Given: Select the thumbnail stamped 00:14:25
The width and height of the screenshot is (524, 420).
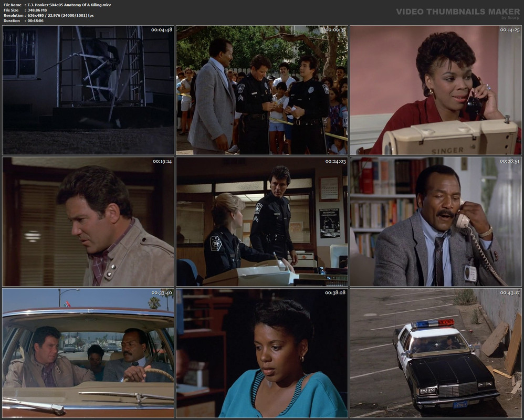Looking at the screenshot, I should pyautogui.click(x=436, y=90).
